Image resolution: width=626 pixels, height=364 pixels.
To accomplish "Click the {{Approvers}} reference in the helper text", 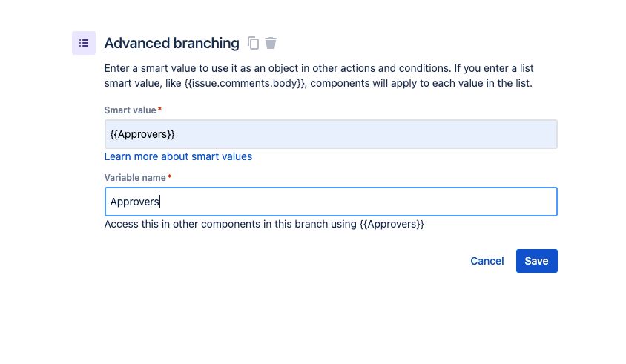I will (392, 224).
